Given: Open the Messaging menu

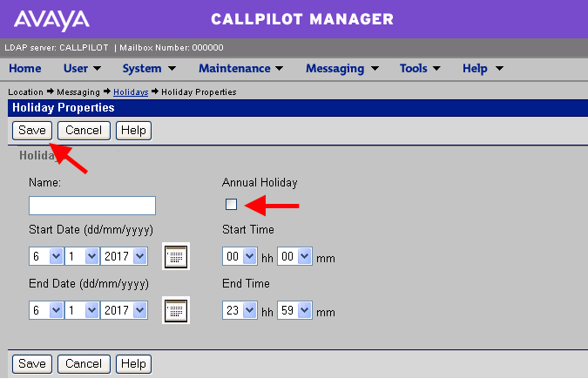Looking at the screenshot, I should (x=342, y=68).
